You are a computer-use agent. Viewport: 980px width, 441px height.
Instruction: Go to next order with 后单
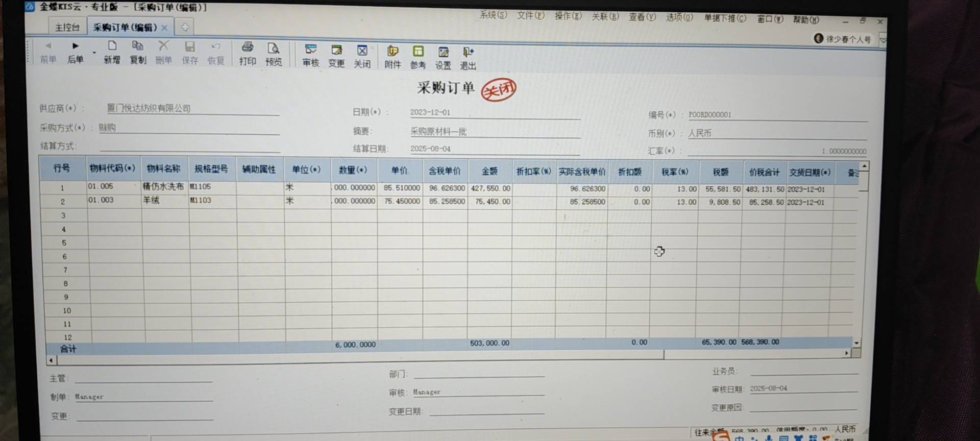(75, 53)
